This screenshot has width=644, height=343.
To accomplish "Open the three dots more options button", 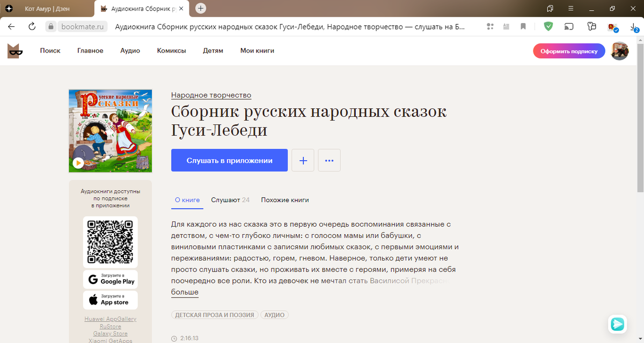I will (330, 160).
